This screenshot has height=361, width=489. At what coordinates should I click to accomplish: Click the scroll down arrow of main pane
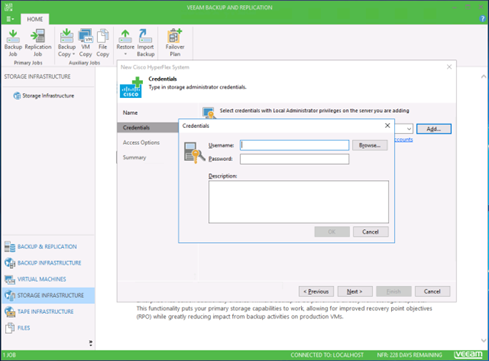483,340
